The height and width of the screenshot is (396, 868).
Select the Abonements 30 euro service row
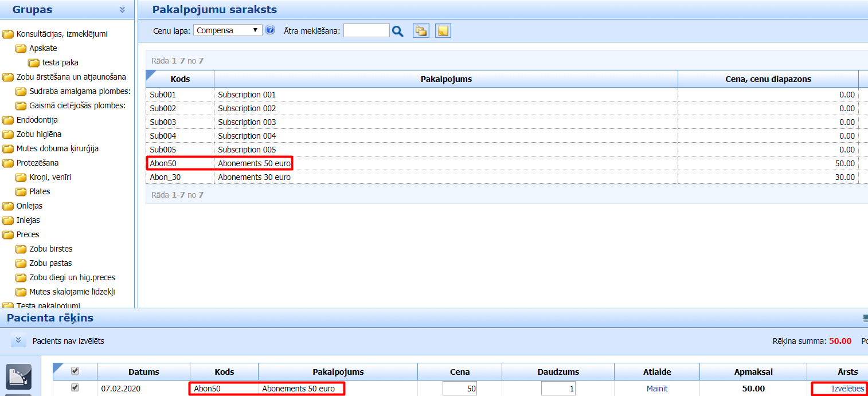(x=254, y=178)
